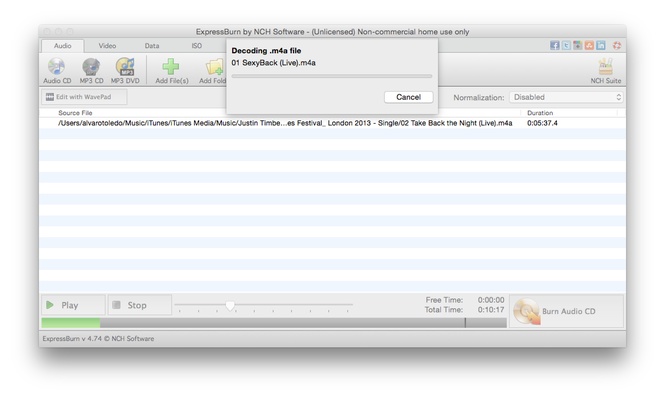Click the 01 SexyBack (Live).m4a filename
Screen dimensions: 665x400
click(x=274, y=63)
